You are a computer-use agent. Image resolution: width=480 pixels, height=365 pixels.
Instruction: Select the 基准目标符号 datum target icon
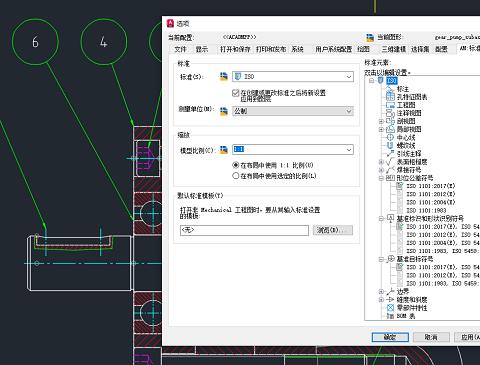(390, 259)
